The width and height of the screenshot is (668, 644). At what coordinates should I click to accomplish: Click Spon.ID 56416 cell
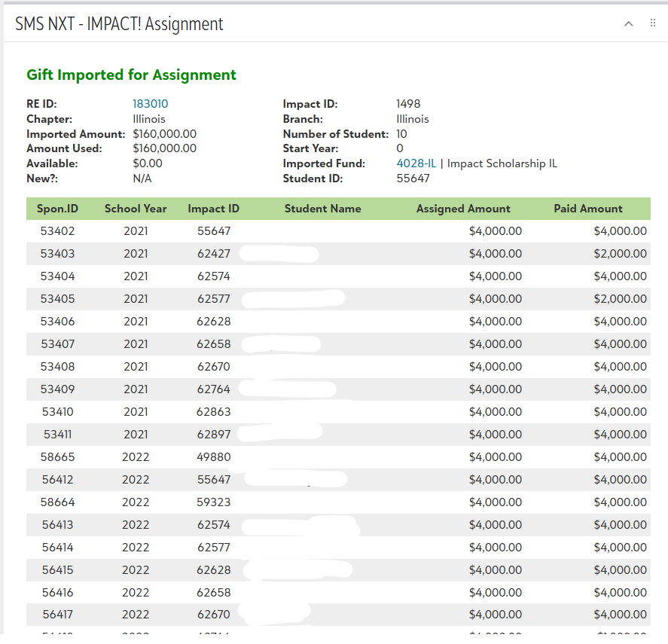(57, 593)
